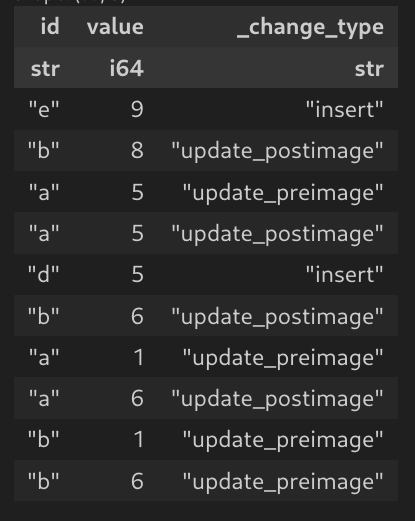Click the value 5 in the "d" row
The height and width of the screenshot is (521, 415).
pos(137,274)
